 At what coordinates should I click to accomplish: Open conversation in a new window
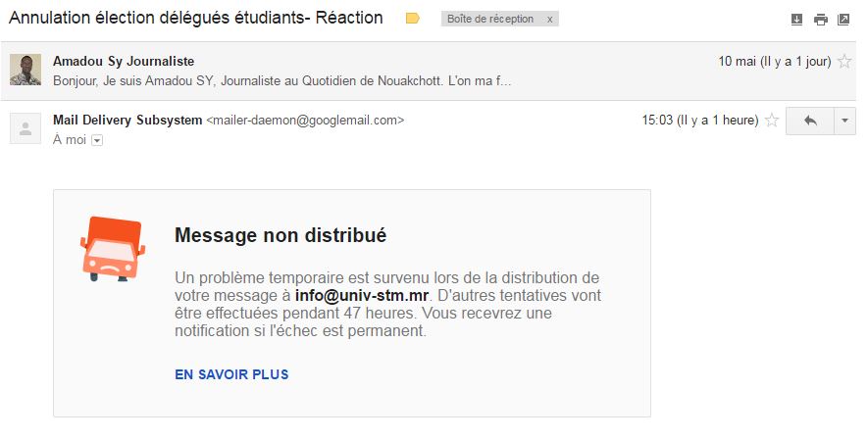(x=842, y=20)
